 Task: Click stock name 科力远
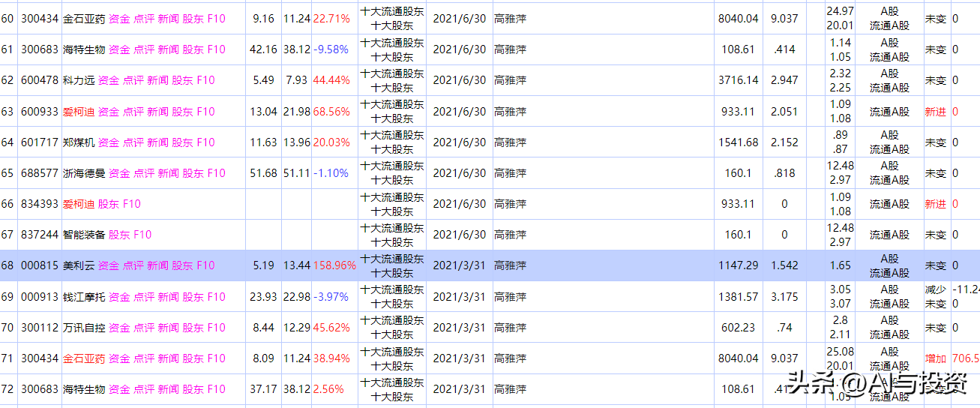[x=79, y=80]
